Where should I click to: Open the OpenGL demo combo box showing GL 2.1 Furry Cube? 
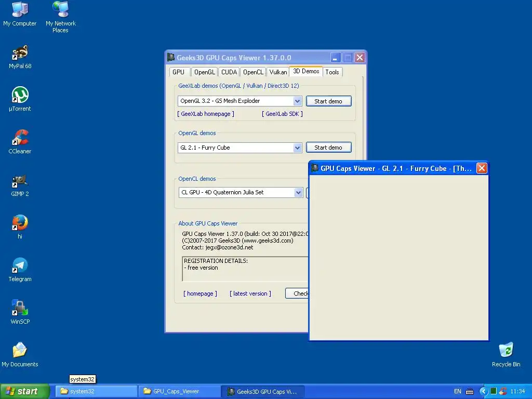pyautogui.click(x=240, y=148)
